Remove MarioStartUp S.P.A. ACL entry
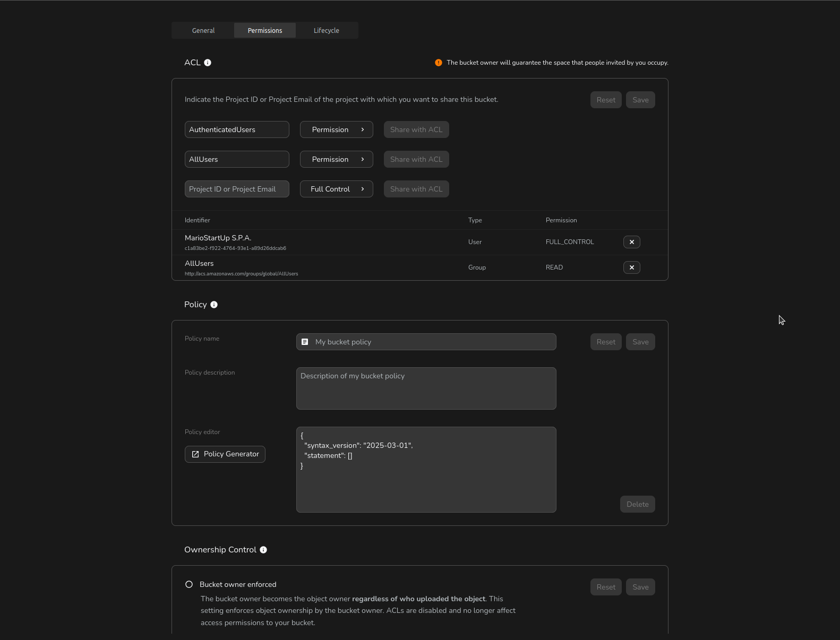 [631, 242]
